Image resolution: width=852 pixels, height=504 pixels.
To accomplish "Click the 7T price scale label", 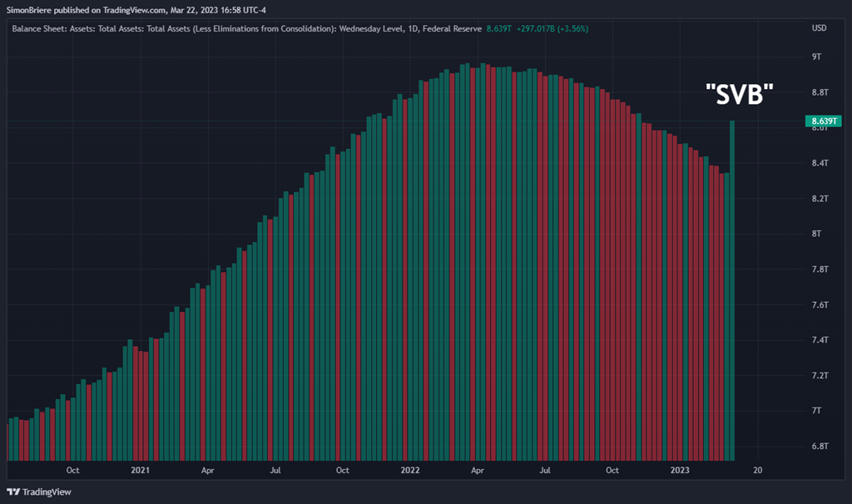I will pyautogui.click(x=817, y=411).
